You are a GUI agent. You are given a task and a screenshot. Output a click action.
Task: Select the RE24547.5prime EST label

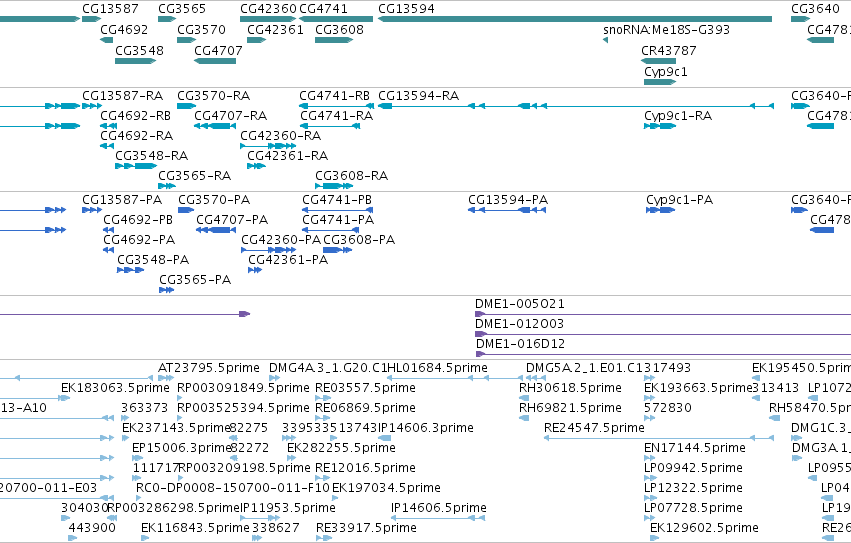tap(594, 428)
